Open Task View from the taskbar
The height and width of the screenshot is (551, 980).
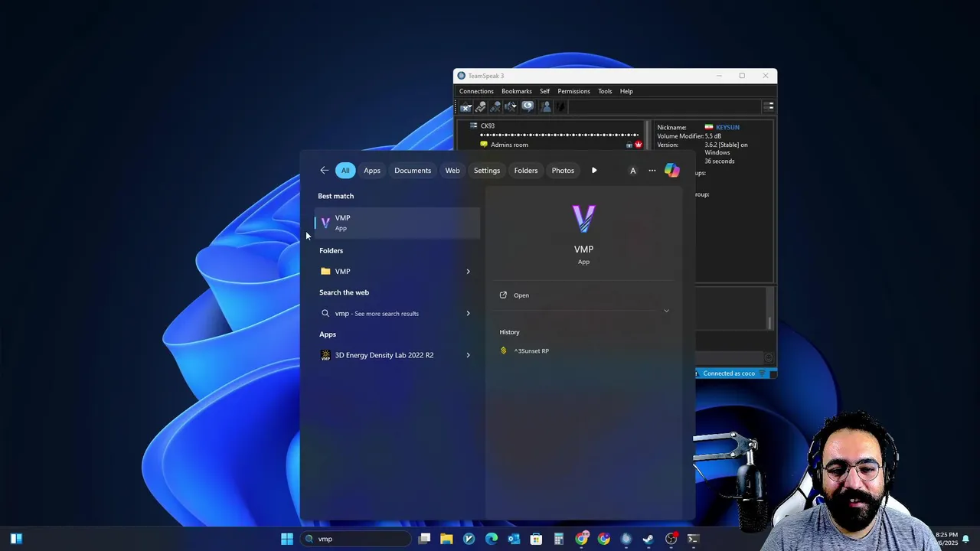424,539
